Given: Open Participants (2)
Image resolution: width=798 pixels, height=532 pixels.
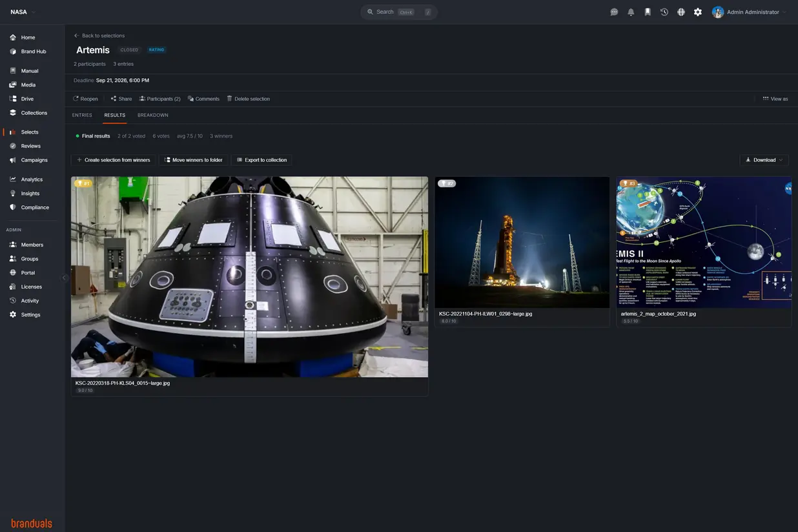Looking at the screenshot, I should [160, 99].
